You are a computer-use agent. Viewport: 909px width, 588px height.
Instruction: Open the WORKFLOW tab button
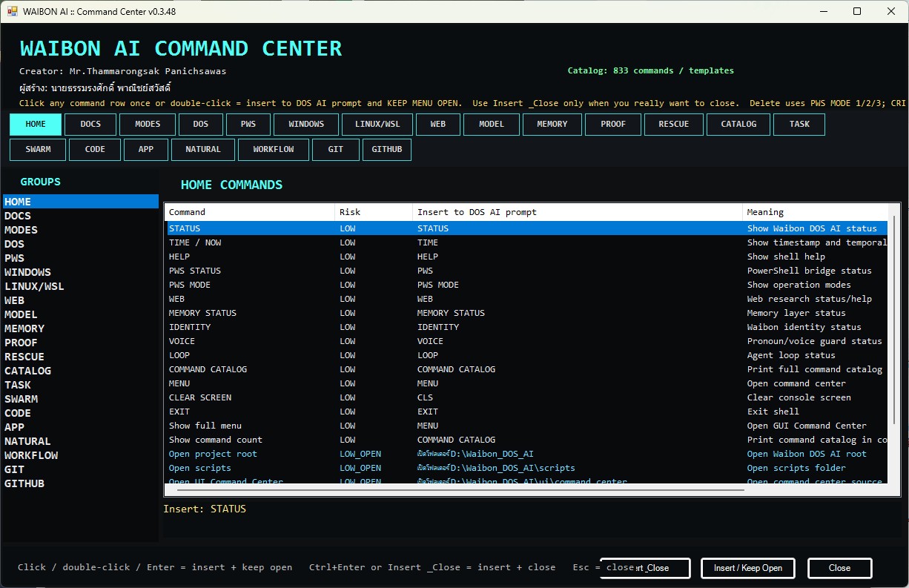point(274,150)
